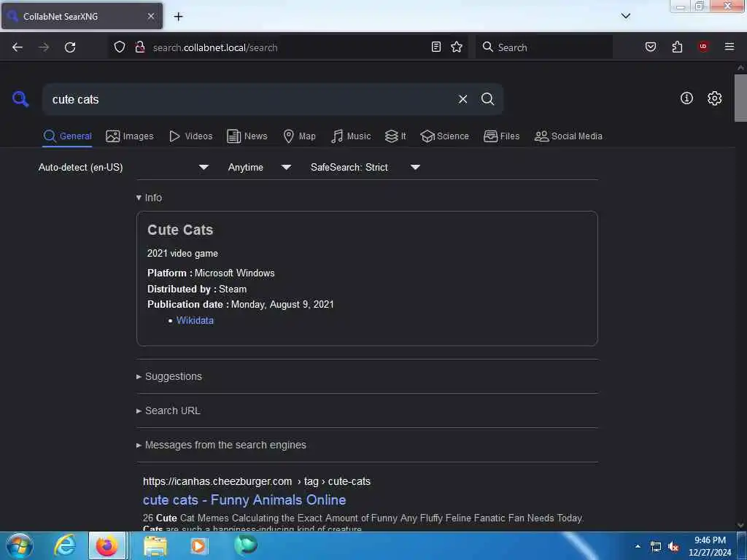Click the SearXNG magnifier logo
Screen dimensions: 747x560
coord(20,99)
